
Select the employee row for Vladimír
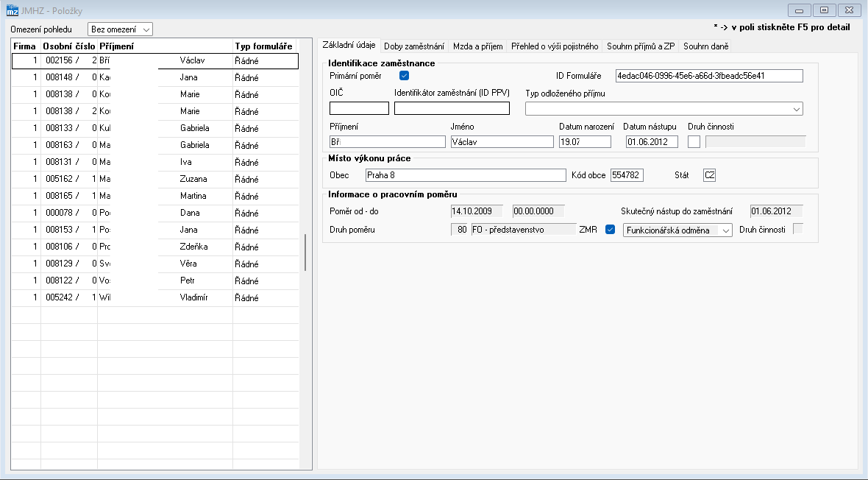point(155,297)
